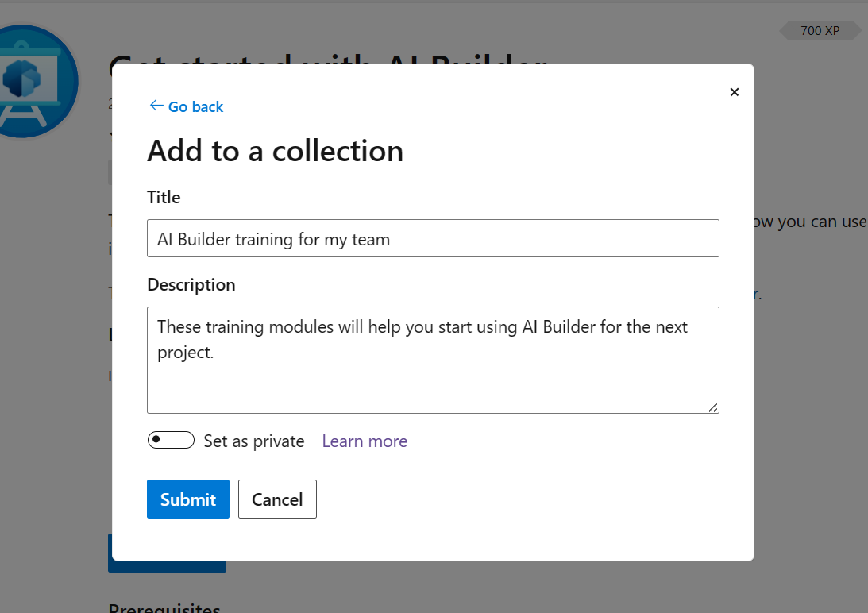Select the Title text field
The image size is (868, 613).
(433, 238)
